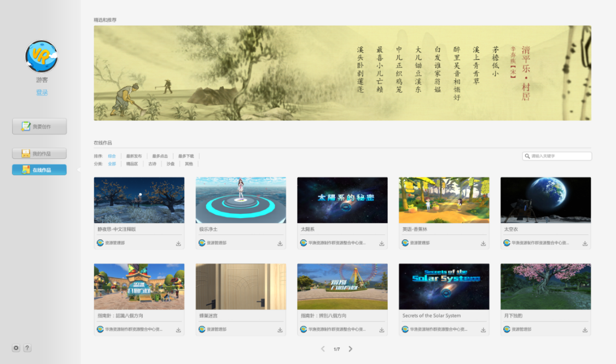Click the 1/7 page indicator
The height and width of the screenshot is (364, 616).
click(x=336, y=349)
